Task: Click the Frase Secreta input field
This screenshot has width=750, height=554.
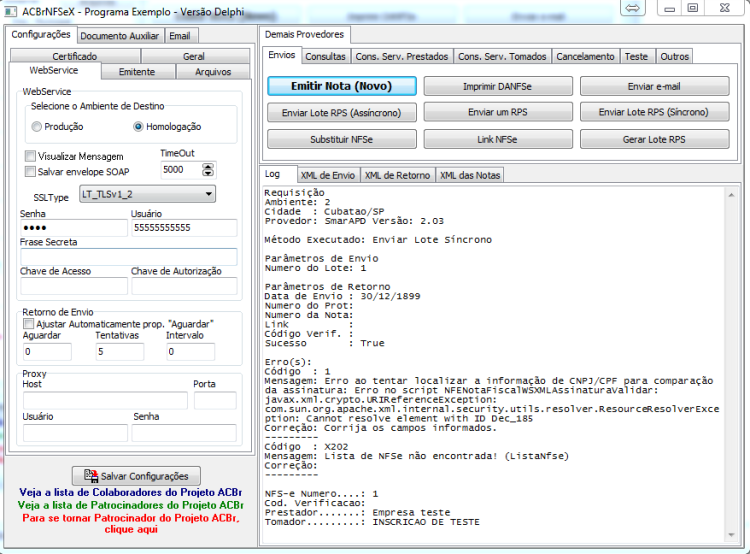Action: (x=129, y=257)
